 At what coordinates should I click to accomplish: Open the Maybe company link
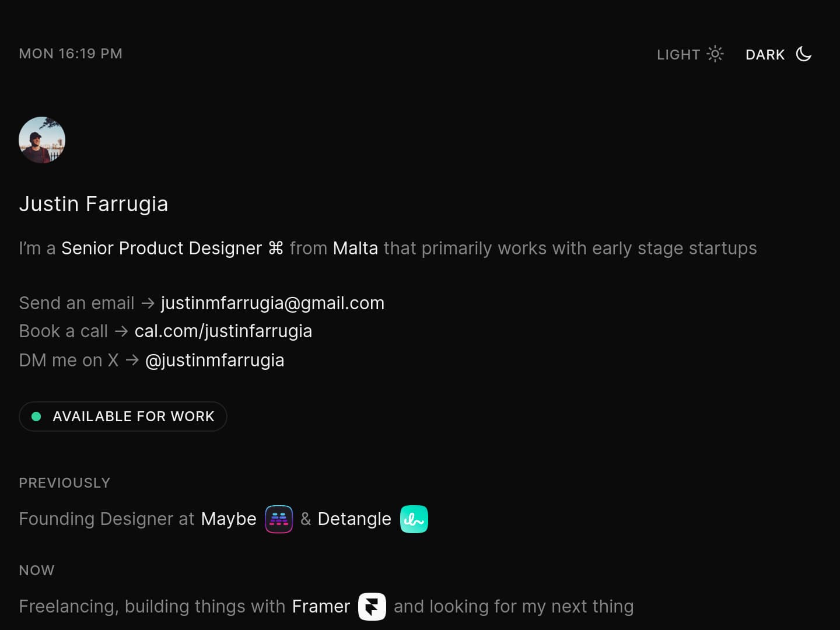pos(229,519)
